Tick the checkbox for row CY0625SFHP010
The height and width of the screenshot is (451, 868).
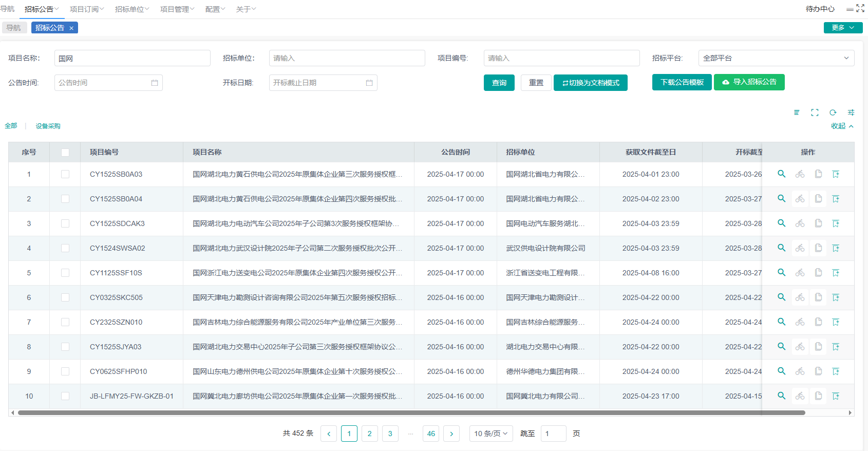pyautogui.click(x=65, y=371)
